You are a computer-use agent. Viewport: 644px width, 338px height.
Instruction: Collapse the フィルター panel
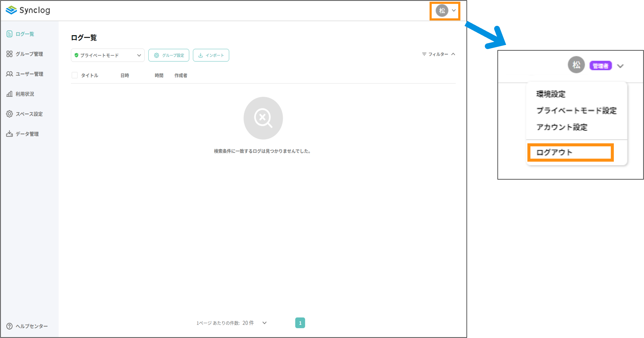click(453, 54)
